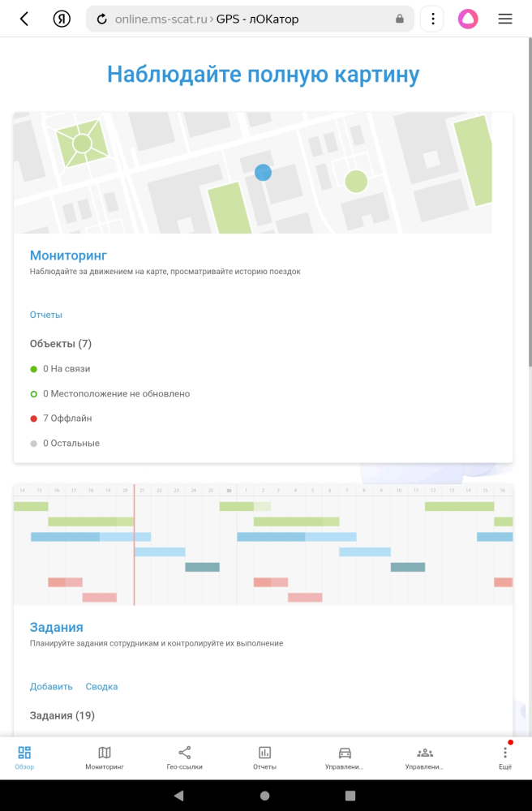The width and height of the screenshot is (532, 811).
Task: Click the page vertical scrollbar
Action: click(530, 202)
